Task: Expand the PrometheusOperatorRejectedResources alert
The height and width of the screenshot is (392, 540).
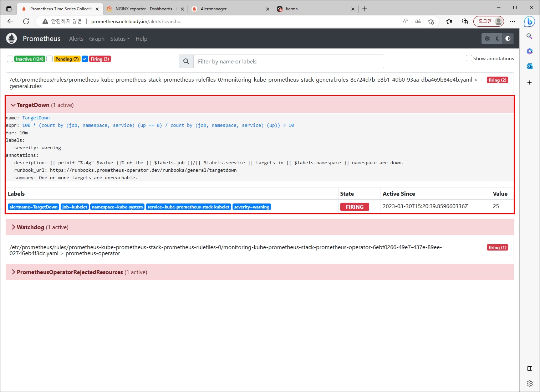Action: (260, 272)
